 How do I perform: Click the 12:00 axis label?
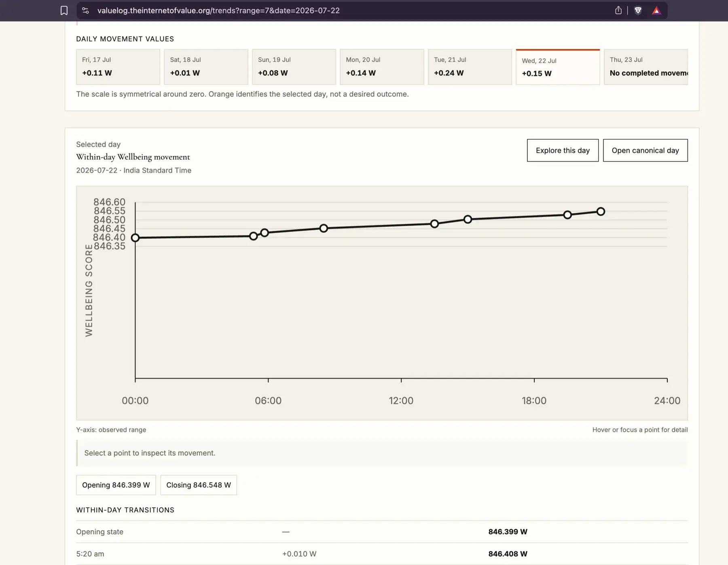(x=401, y=401)
